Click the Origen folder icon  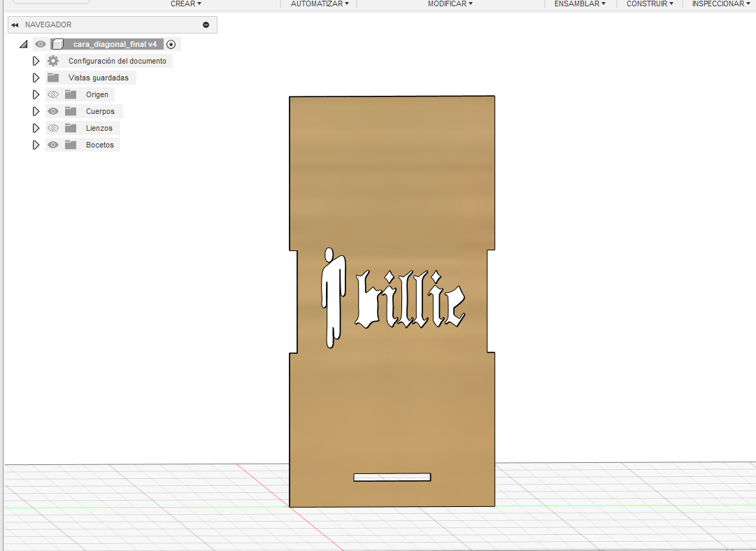click(x=71, y=94)
